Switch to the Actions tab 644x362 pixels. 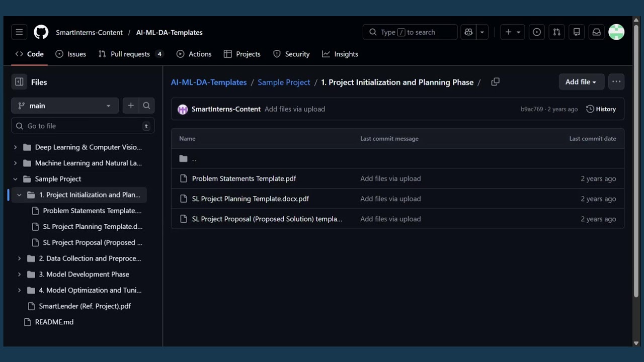pyautogui.click(x=194, y=54)
